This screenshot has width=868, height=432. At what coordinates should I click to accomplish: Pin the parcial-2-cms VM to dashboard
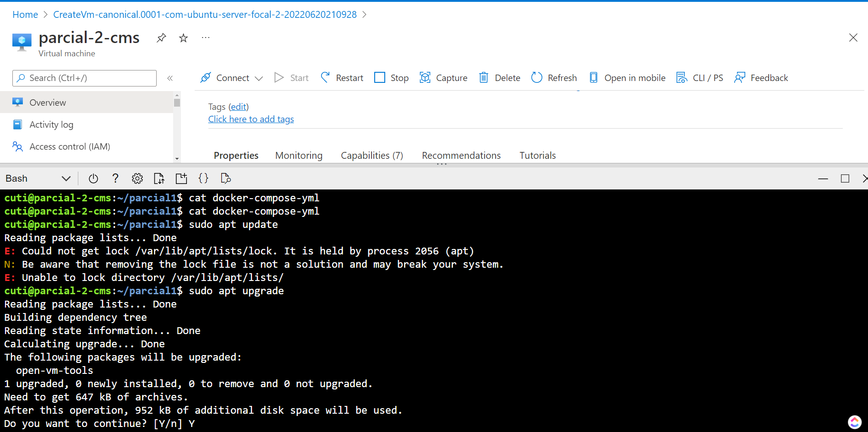161,38
